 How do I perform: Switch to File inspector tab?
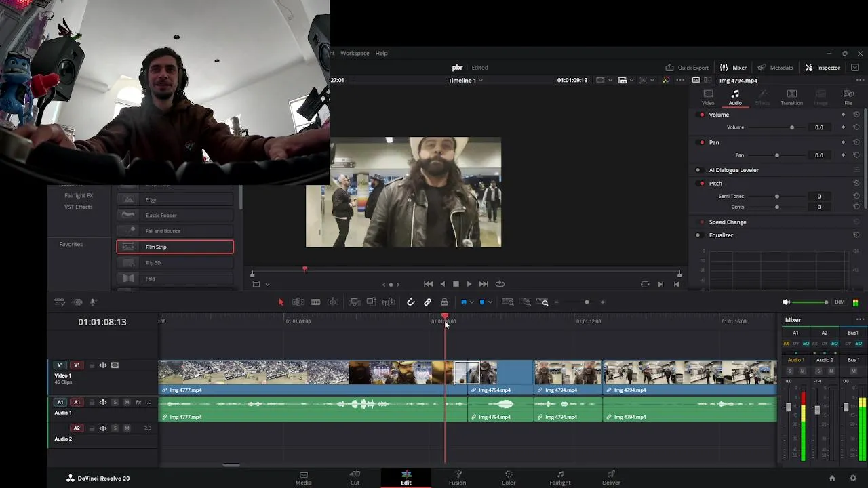[848, 98]
